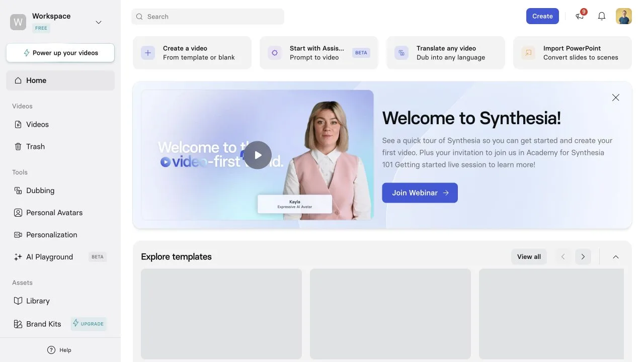
Task: Click the Personalization icon in sidebar
Action: (18, 235)
